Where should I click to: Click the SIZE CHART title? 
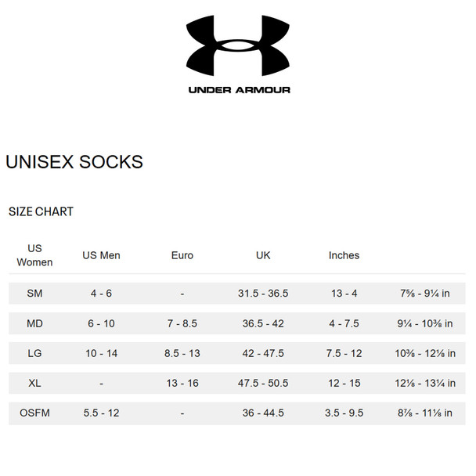(x=41, y=211)
